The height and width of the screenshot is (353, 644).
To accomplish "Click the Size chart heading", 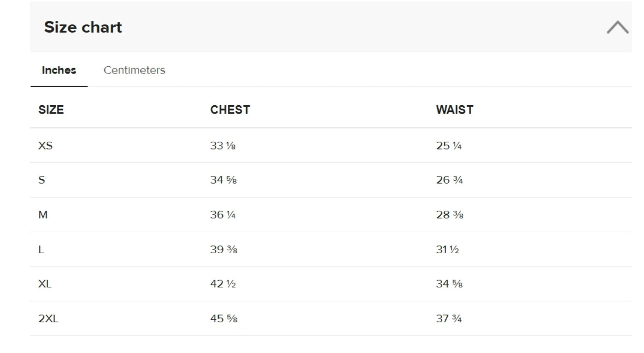I will click(83, 27).
